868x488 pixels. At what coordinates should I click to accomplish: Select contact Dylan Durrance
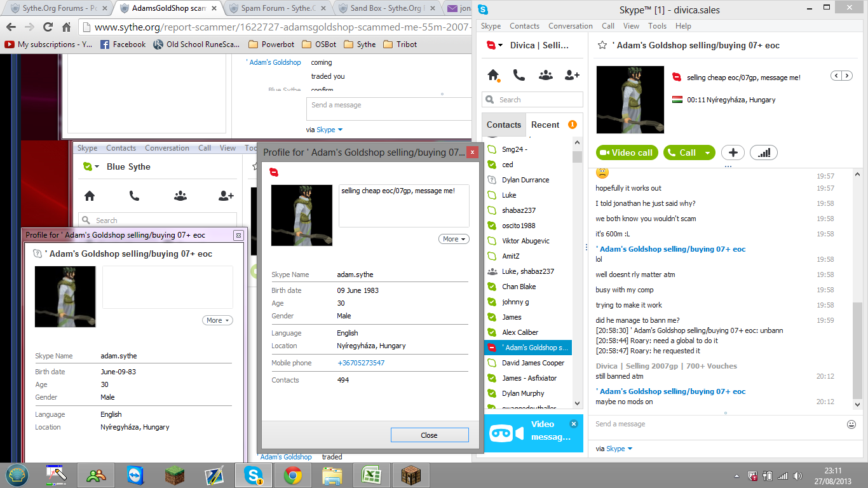[x=529, y=180]
